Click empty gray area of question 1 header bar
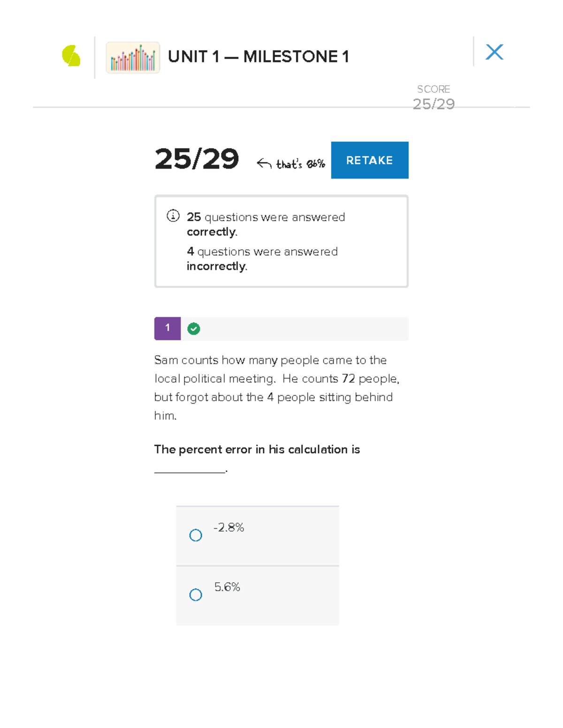Viewport: 563px width, 728px height. [305, 329]
